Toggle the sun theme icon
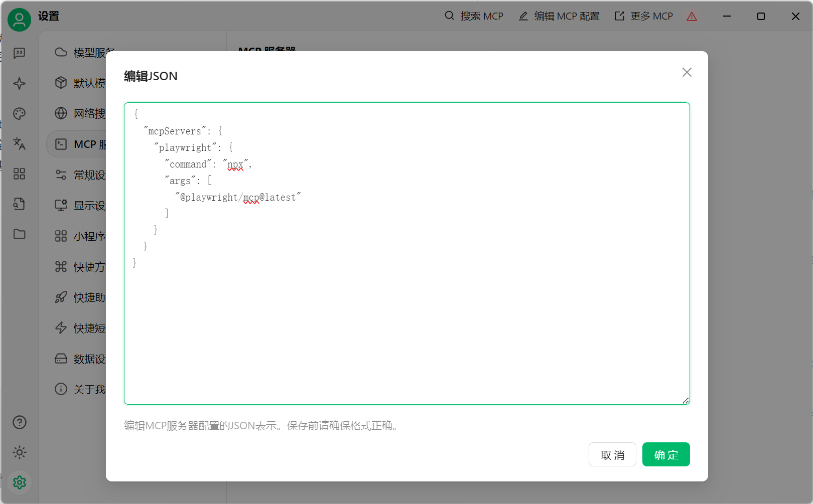813x504 pixels. (19, 452)
